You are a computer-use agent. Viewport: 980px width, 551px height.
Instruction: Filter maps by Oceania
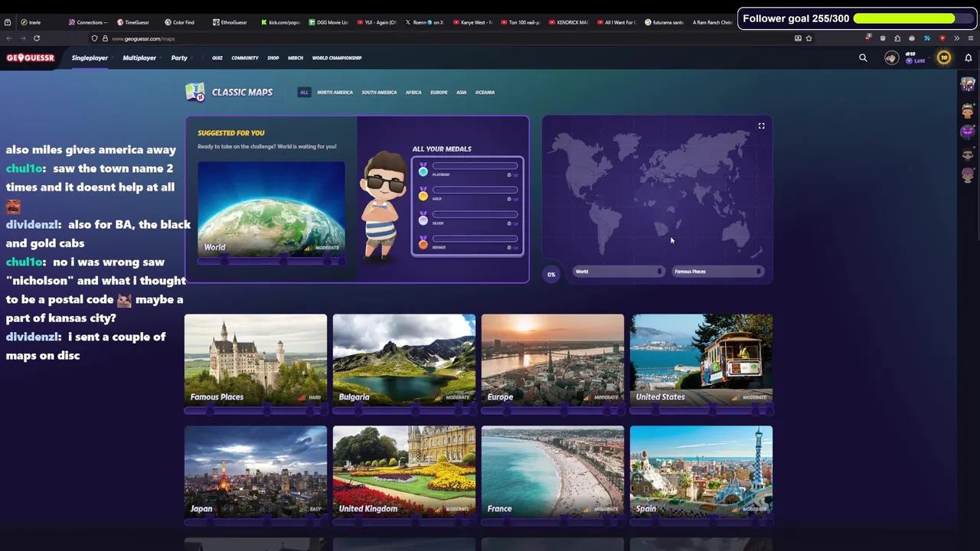485,93
